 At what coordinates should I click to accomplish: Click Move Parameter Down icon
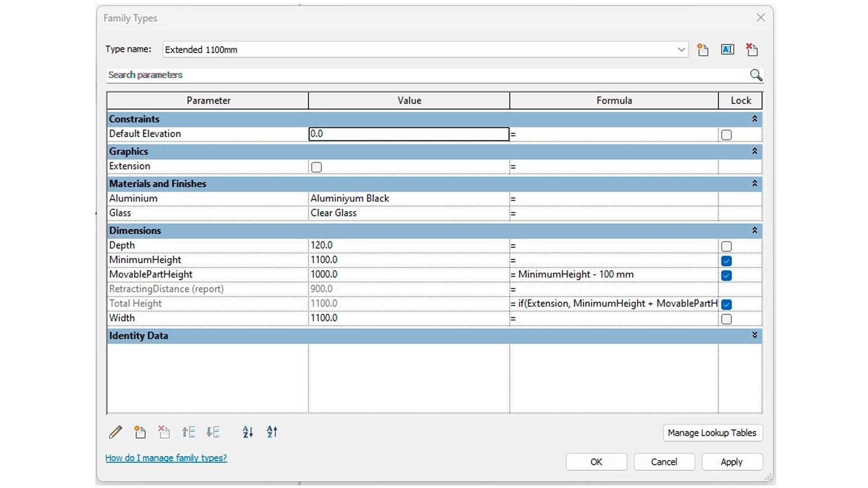pyautogui.click(x=213, y=432)
